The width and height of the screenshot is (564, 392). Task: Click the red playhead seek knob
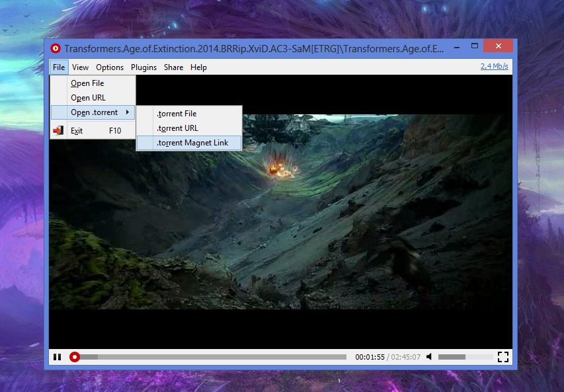click(75, 357)
